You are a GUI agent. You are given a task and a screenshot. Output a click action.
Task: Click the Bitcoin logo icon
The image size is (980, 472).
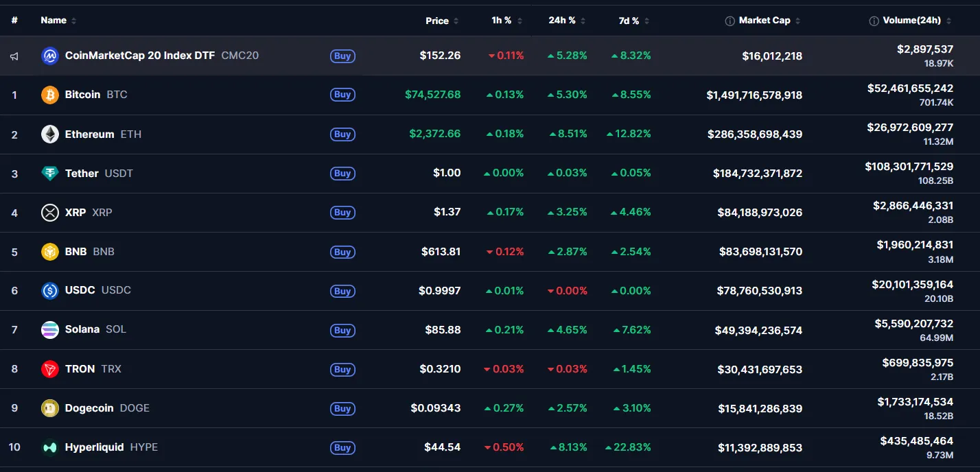pyautogui.click(x=50, y=95)
